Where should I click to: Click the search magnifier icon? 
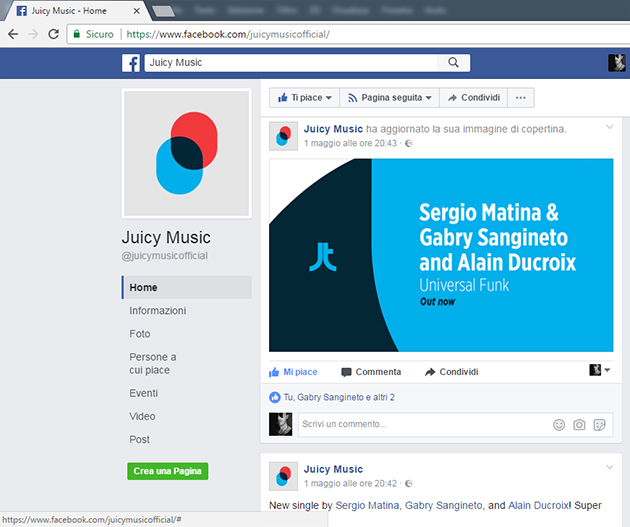pyautogui.click(x=453, y=63)
